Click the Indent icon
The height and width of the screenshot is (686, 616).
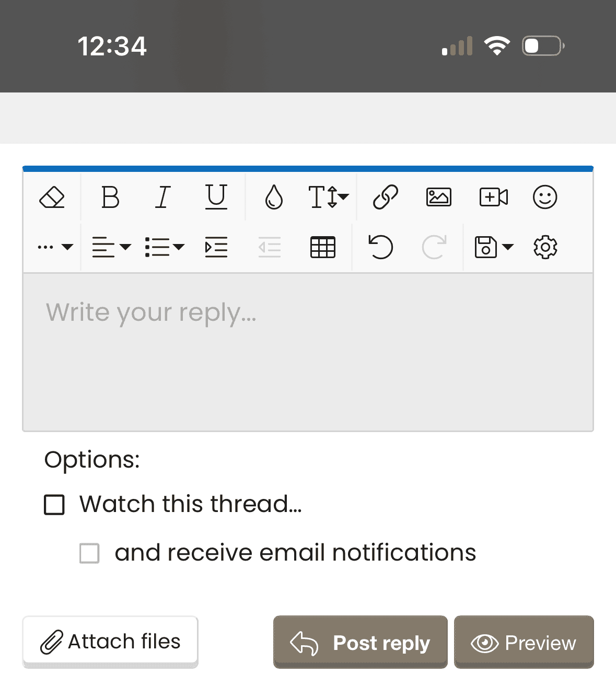click(216, 247)
